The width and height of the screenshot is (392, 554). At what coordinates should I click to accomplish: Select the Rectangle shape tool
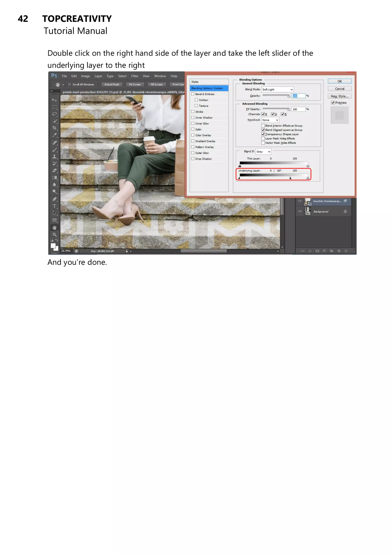55,220
